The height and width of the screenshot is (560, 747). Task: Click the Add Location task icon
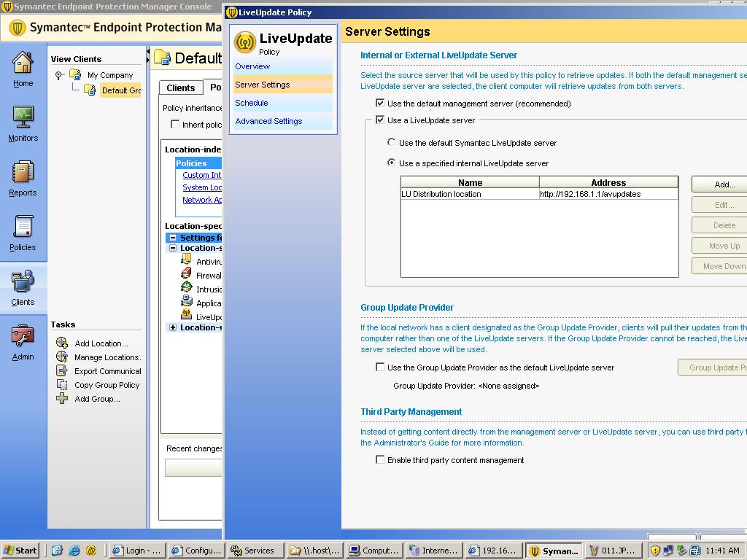[x=62, y=343]
